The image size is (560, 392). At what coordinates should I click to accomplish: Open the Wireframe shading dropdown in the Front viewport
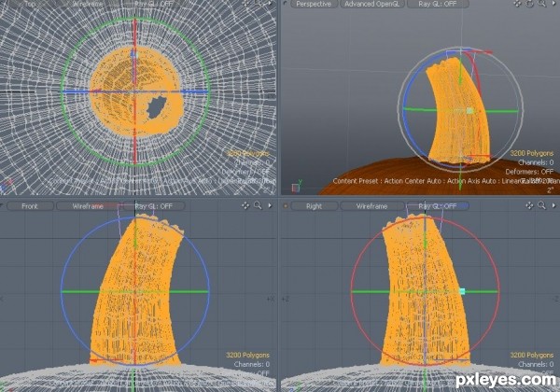(88, 206)
